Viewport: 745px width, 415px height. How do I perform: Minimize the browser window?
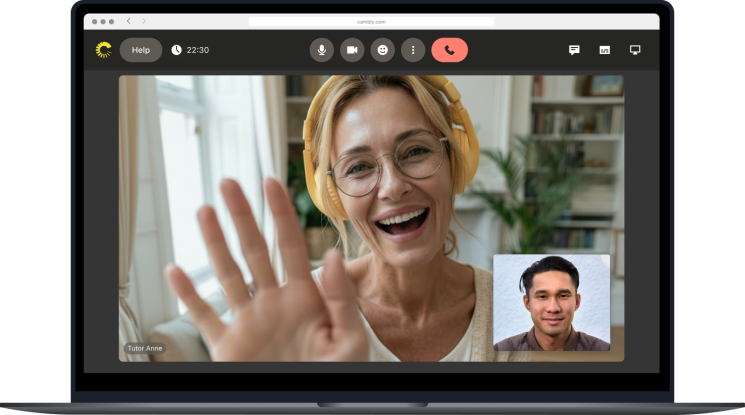click(x=102, y=21)
